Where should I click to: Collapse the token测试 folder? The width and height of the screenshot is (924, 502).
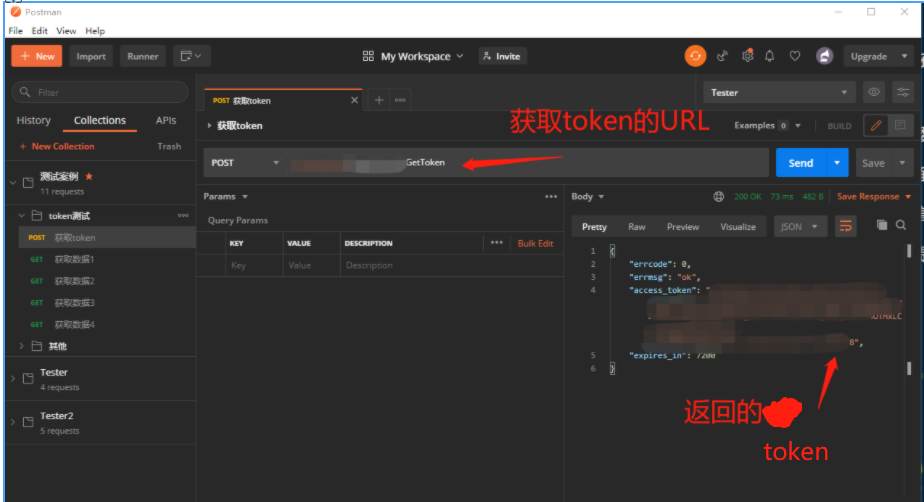21,216
